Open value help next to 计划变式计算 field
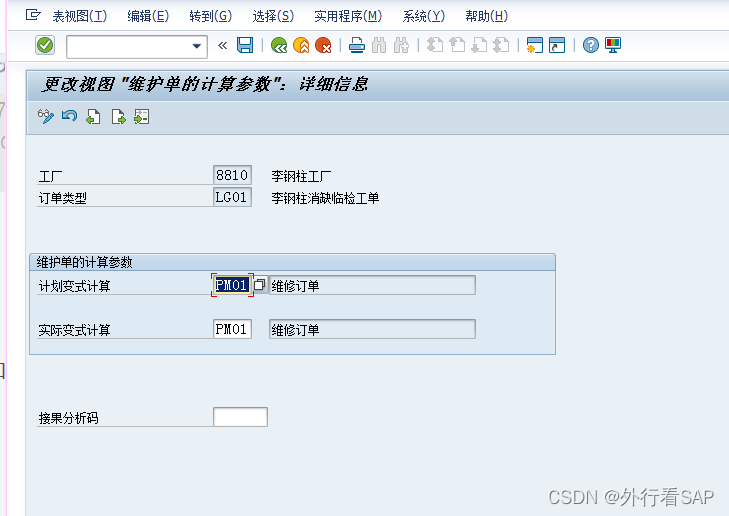The height and width of the screenshot is (516, 729). coord(259,284)
